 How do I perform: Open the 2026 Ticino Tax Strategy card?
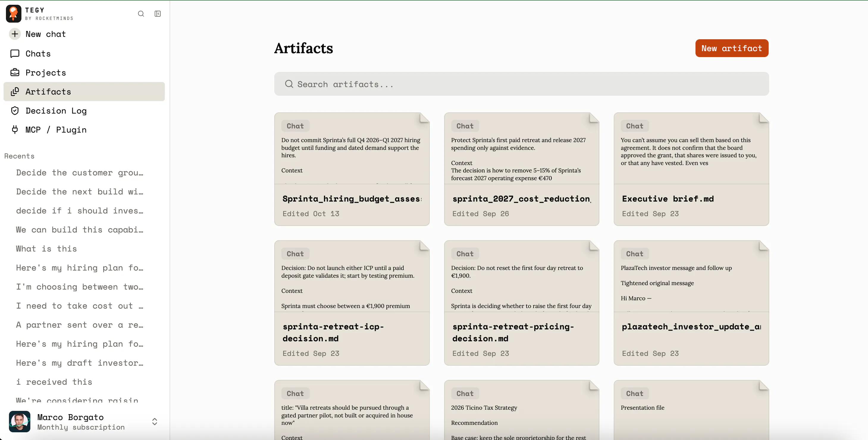521,410
